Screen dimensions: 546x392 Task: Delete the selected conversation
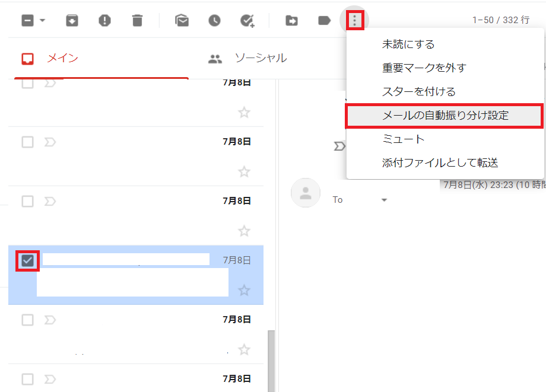[x=137, y=20]
